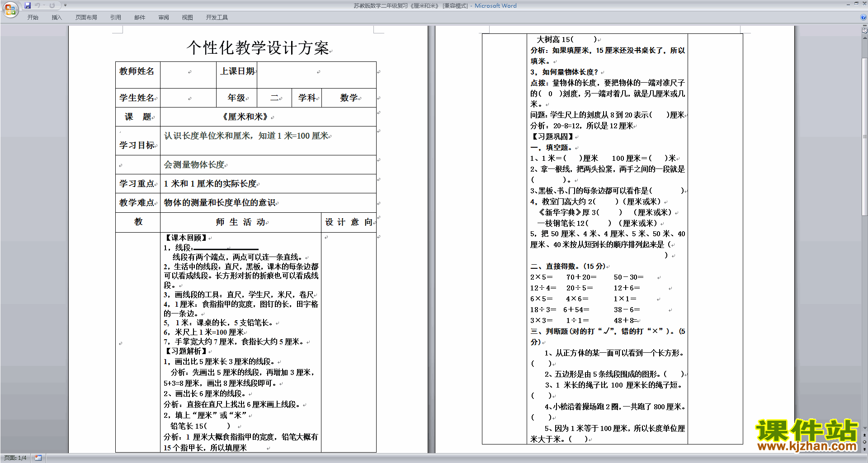Viewport: 868px width, 463px height.
Task: Click the heading 二、直接得数。(15 分)
Action: 568,266
